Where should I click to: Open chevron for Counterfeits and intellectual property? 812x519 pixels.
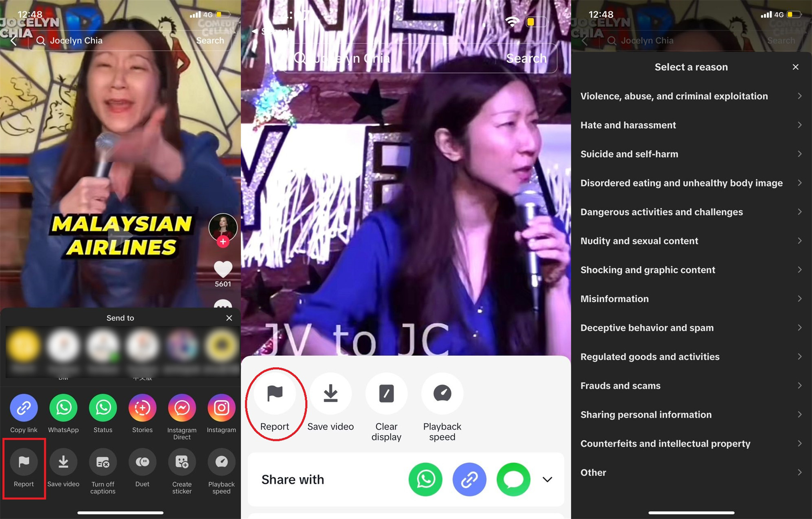coord(800,443)
